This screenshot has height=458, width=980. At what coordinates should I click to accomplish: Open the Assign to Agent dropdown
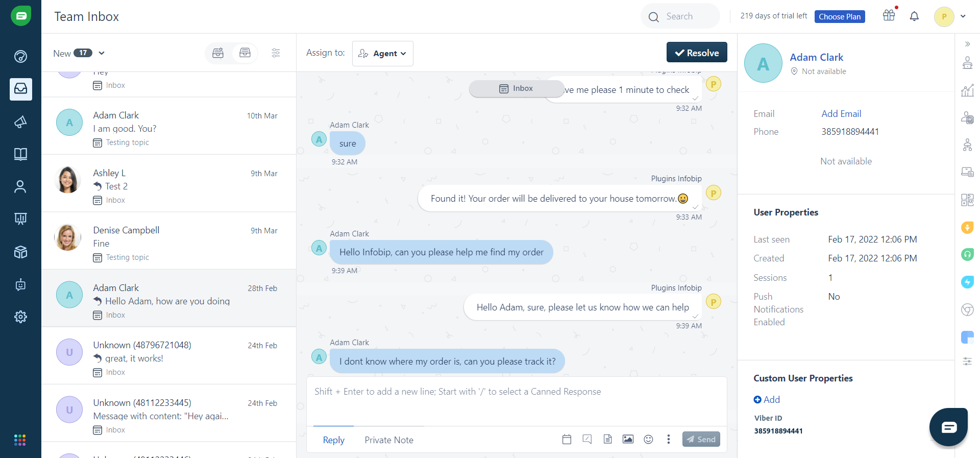(383, 54)
